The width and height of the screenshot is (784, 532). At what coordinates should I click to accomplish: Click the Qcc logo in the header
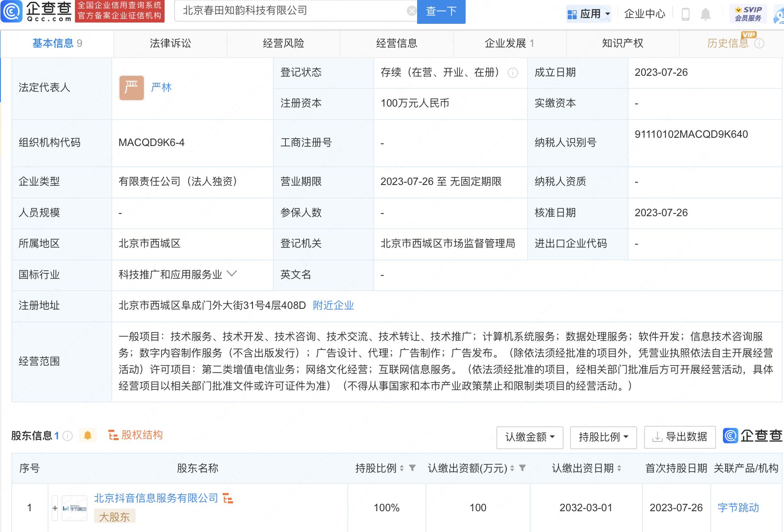pos(36,11)
